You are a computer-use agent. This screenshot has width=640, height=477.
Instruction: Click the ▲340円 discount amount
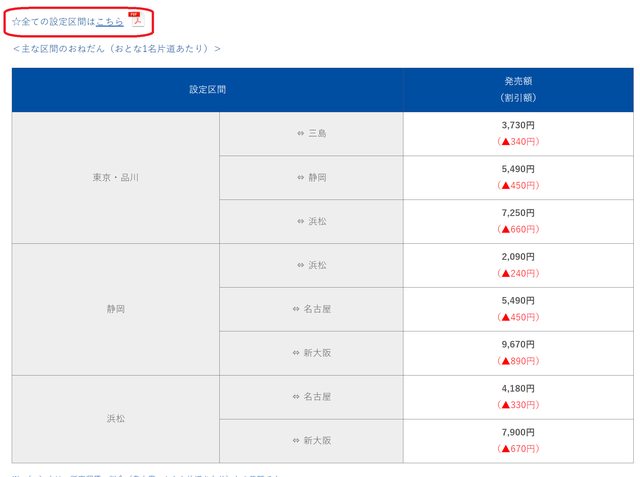518,142
